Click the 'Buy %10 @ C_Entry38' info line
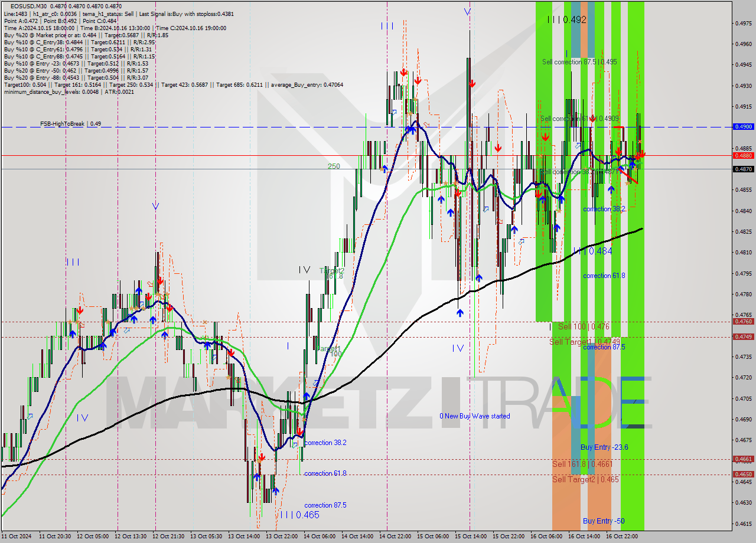Image resolution: width=756 pixels, height=543 pixels. (x=79, y=42)
